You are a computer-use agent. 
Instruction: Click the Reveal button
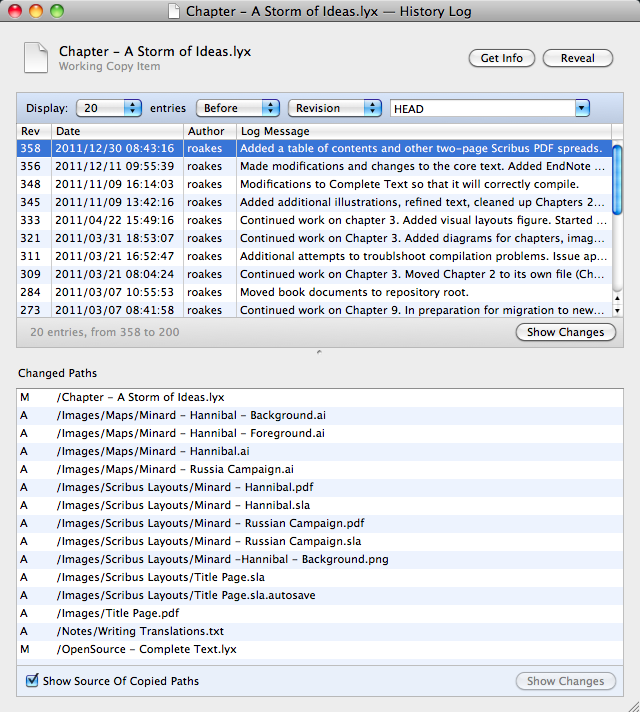578,59
